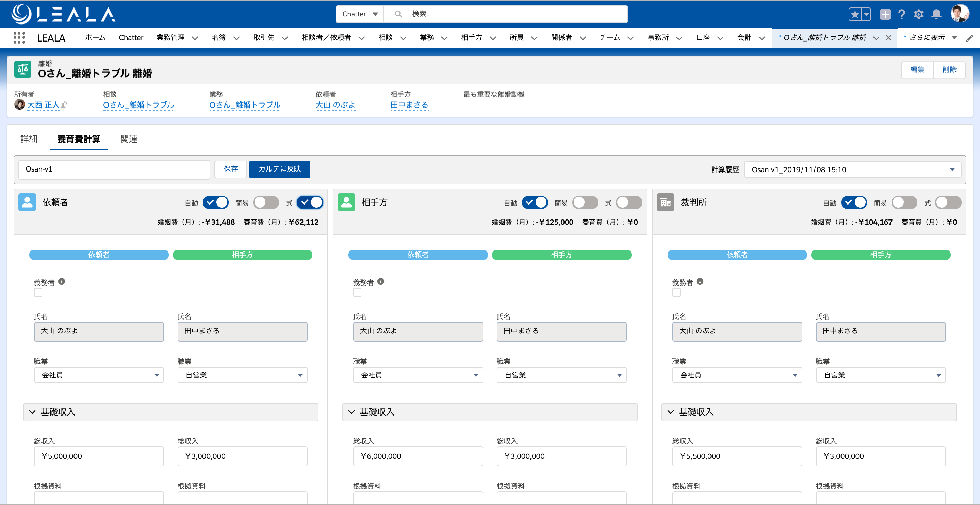
Task: Toggle 簡易 switch in 裁判所 panel
Action: [904, 202]
